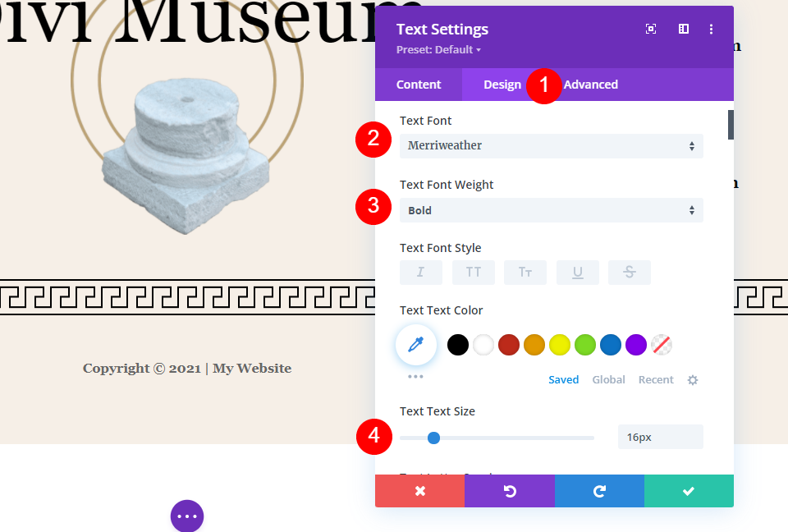788x532 pixels.
Task: Open the Text Font Weight Bold dropdown
Action: 552,210
